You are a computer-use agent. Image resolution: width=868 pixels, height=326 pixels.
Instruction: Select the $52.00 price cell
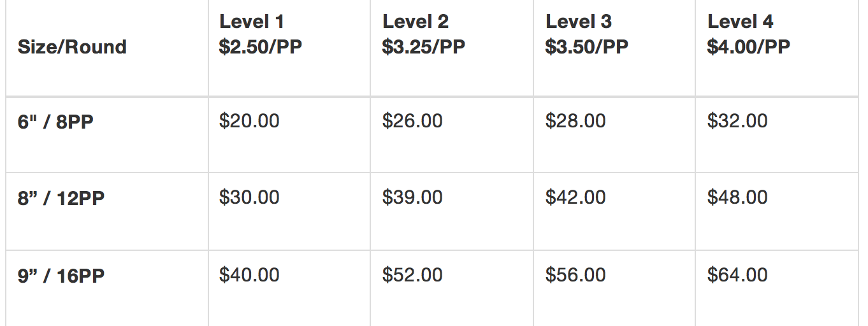click(412, 275)
